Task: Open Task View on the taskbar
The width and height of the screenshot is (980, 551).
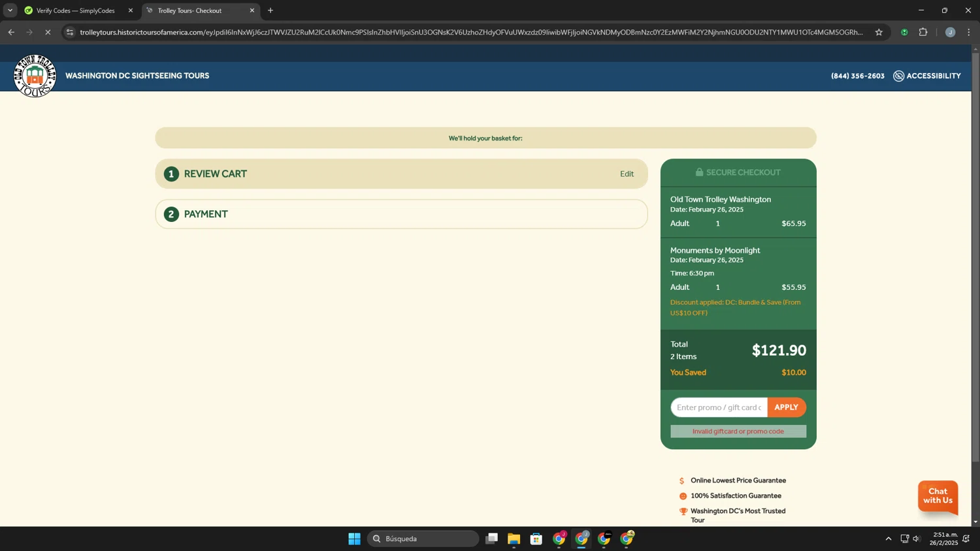Action: 492,539
